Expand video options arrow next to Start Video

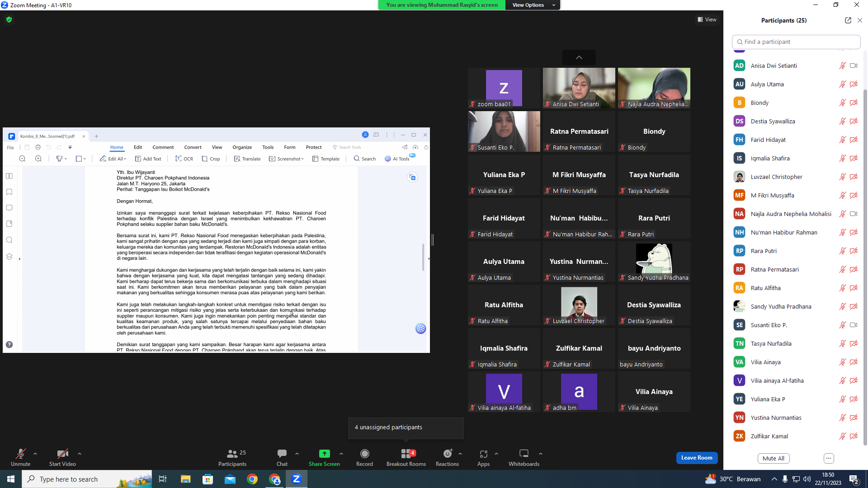click(80, 454)
